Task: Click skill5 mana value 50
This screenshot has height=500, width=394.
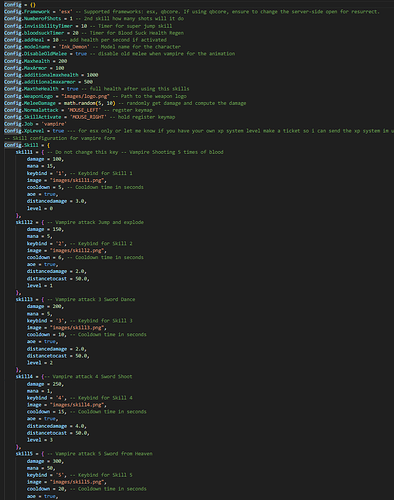Action: click(x=50, y=468)
